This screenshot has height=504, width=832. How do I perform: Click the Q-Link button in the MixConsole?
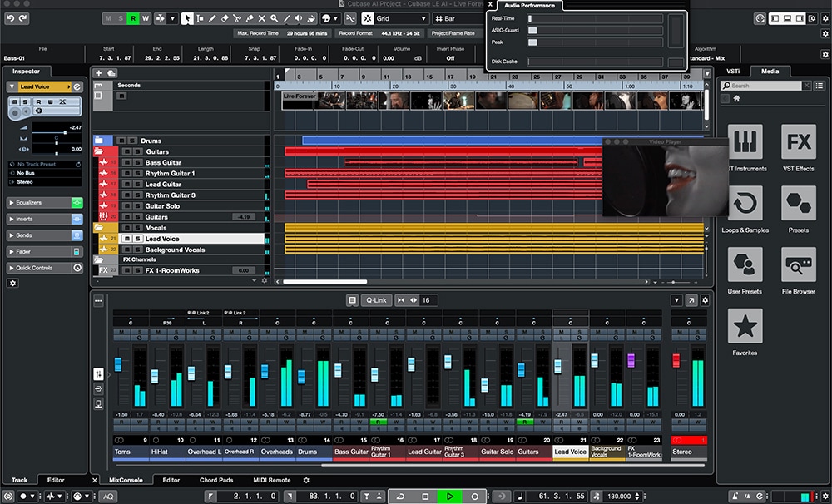tap(376, 300)
